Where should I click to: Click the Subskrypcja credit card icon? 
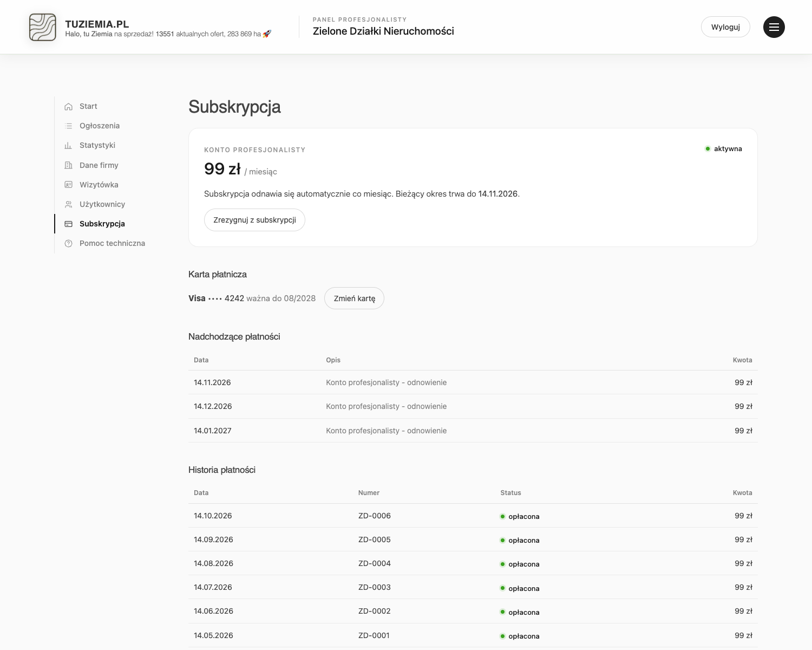[68, 224]
